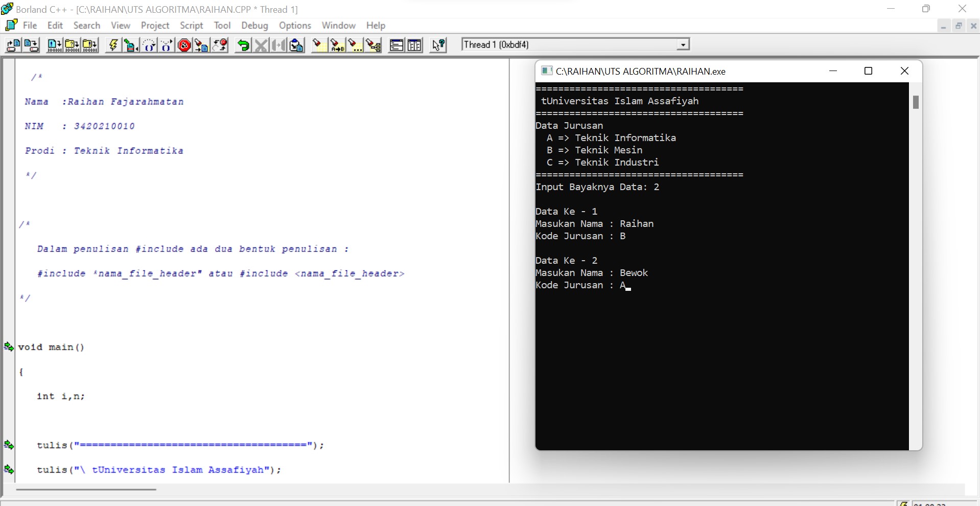Image resolution: width=980 pixels, height=506 pixels.
Task: Close the RAIHAN.exe console window
Action: [904, 71]
